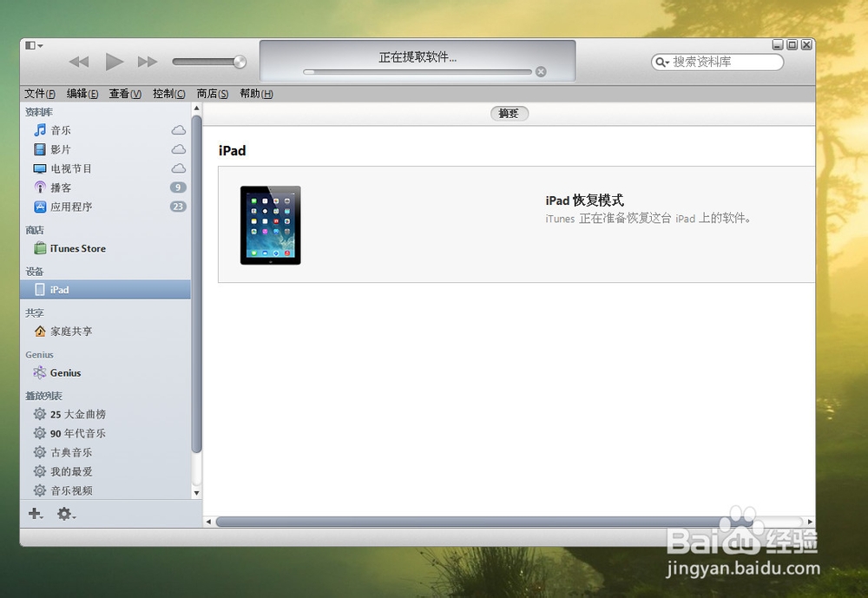
Task: Click the horizontal scrollbar thumb
Action: [485, 522]
